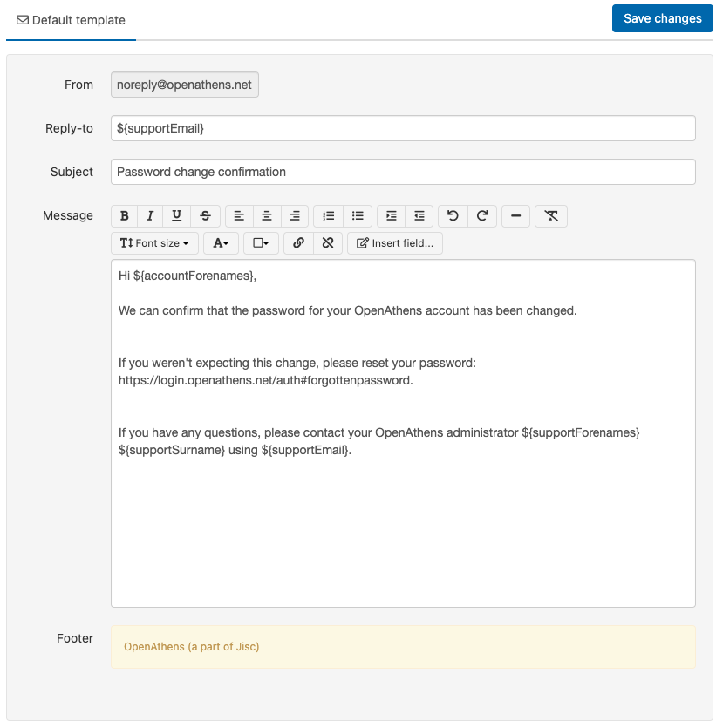The height and width of the screenshot is (728, 716).
Task: Toggle italic formatting
Action: point(150,216)
